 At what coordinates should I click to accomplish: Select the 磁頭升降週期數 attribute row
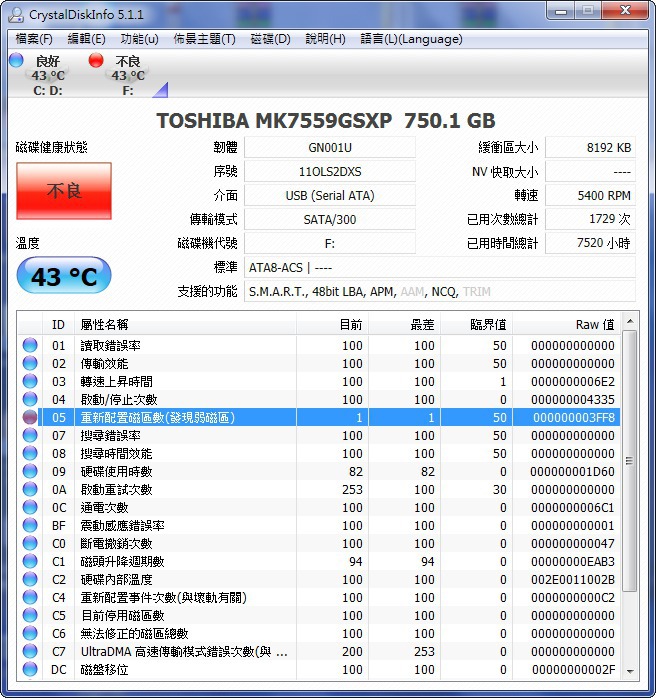(320, 561)
